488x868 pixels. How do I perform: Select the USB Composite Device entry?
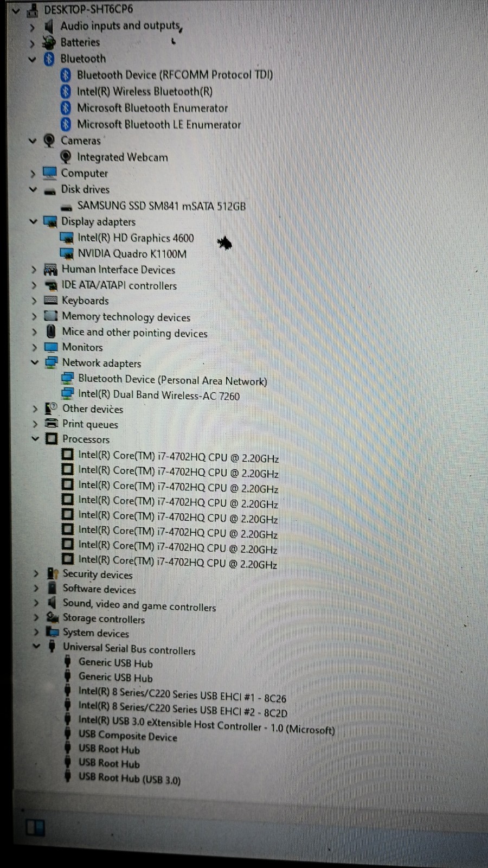(x=128, y=736)
